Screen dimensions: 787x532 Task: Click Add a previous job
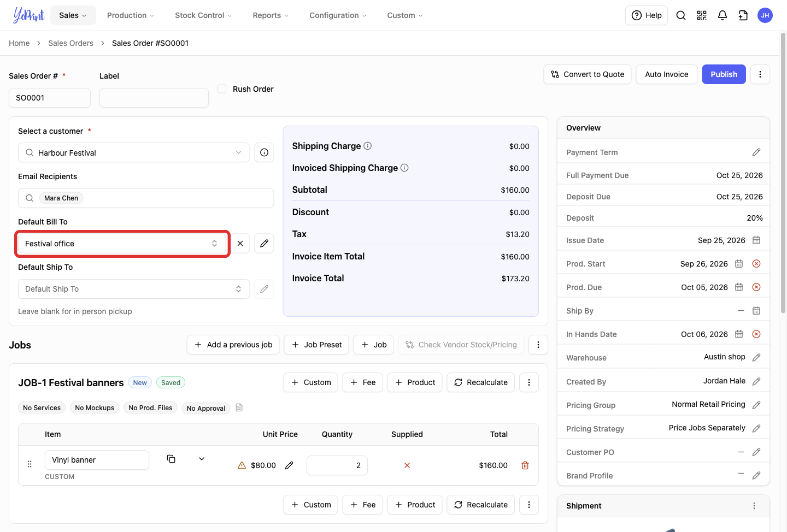233,345
